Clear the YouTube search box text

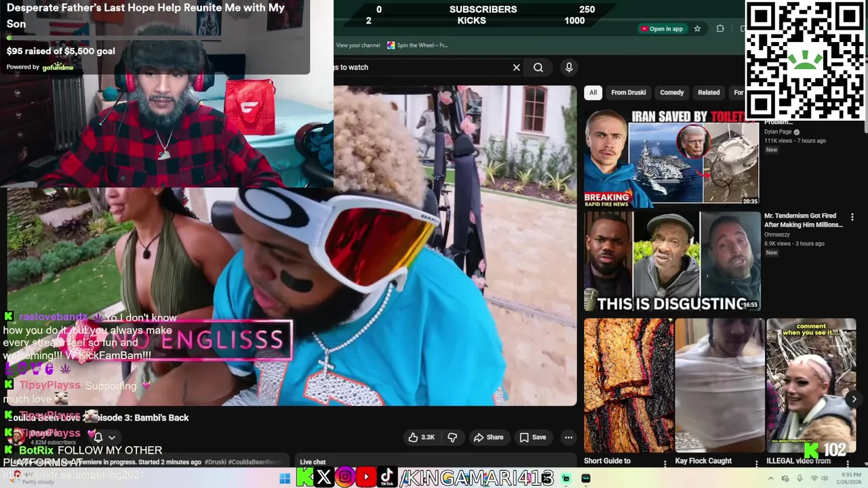(x=516, y=67)
